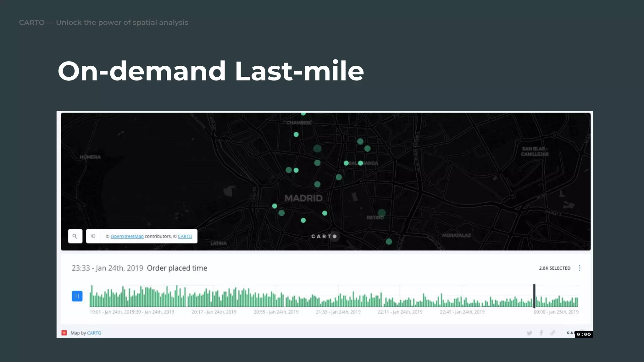This screenshot has width=644, height=362.
Task: Click the MORATALAZ district label
Action: (x=456, y=235)
